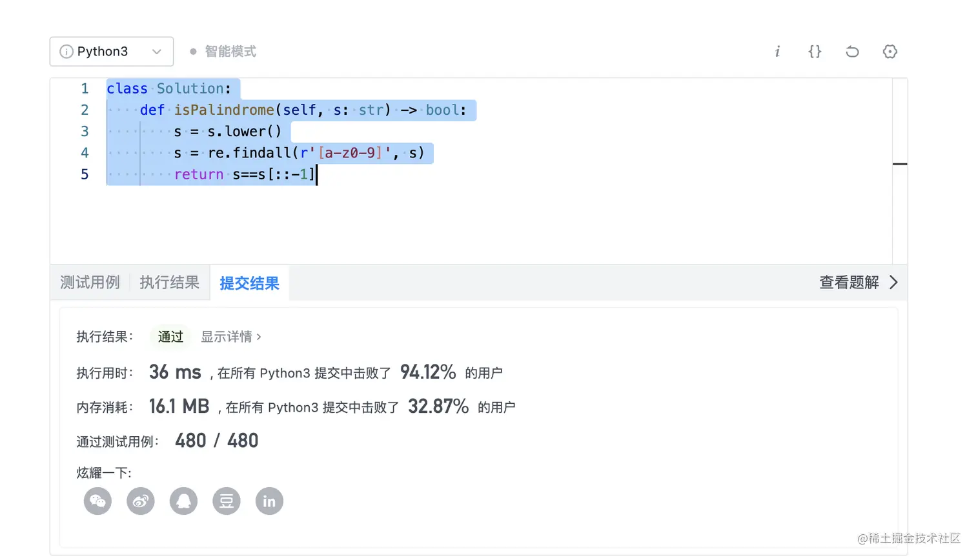This screenshot has height=560, width=976.
Task: Click the 通过 passed status badge
Action: [x=170, y=337]
